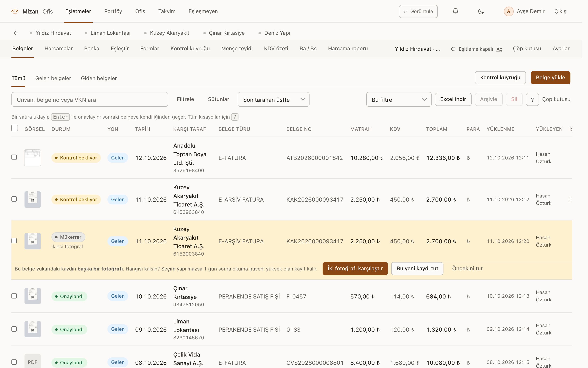Open the Filtrele options
This screenshot has width=588, height=368.
[185, 99]
